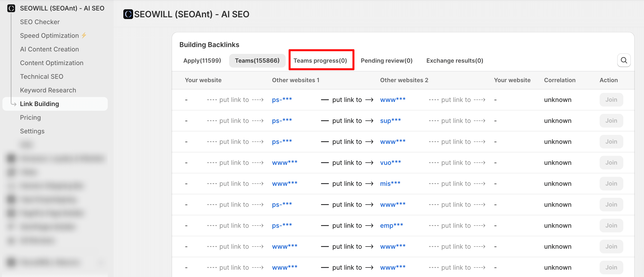Open the Pricing page
Image resolution: width=644 pixels, height=277 pixels.
30,117
